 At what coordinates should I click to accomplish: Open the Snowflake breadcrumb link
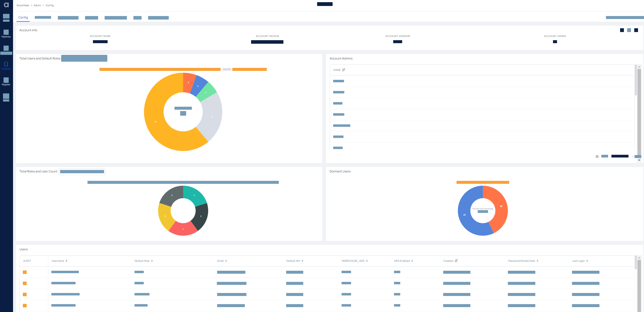23,5
